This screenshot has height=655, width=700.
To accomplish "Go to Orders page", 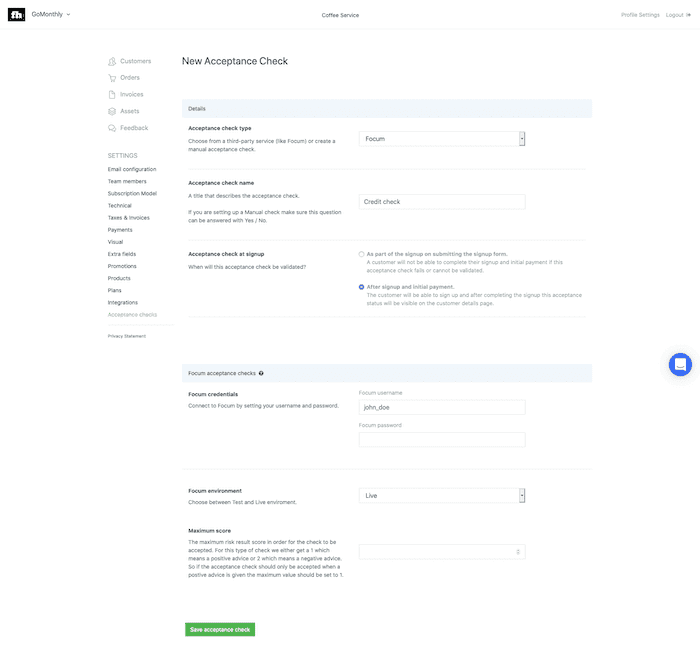I will [130, 78].
